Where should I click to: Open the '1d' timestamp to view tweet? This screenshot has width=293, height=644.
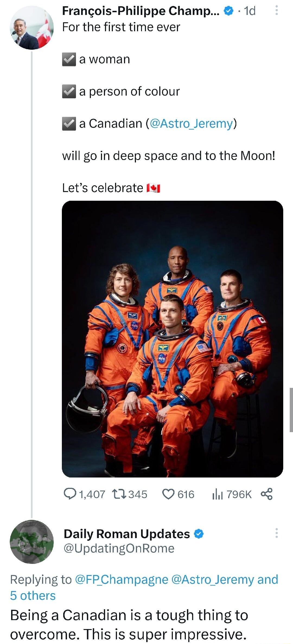pos(249,11)
